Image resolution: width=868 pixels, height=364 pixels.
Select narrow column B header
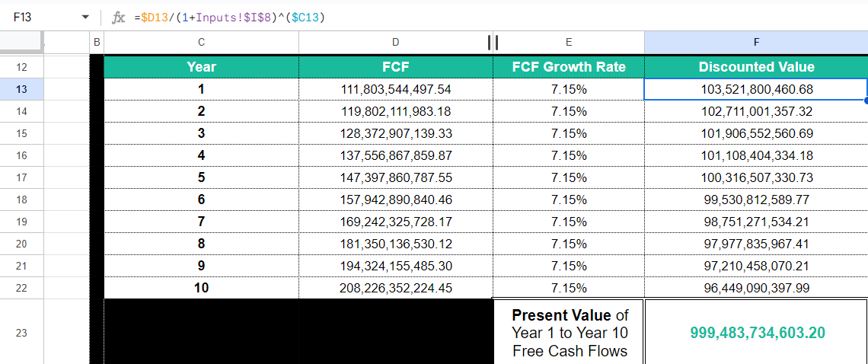97,43
